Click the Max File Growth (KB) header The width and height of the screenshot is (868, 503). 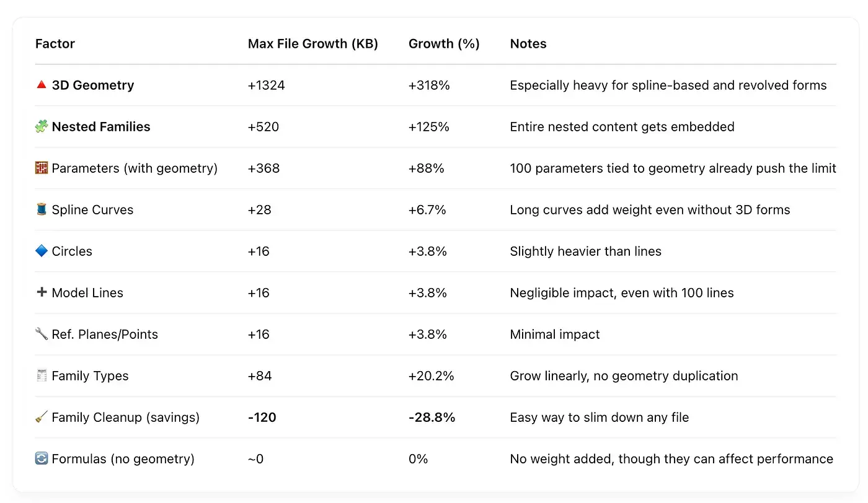(x=312, y=44)
